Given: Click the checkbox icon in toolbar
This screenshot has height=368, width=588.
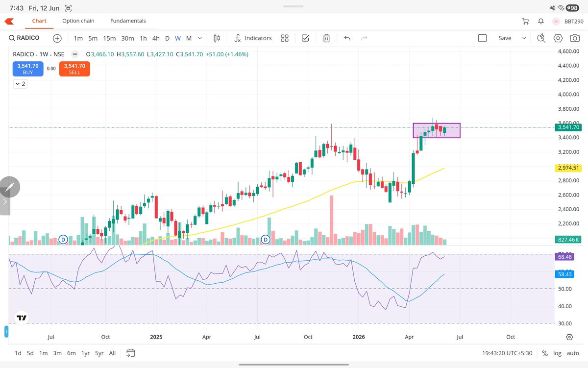Looking at the screenshot, I should [305, 38].
